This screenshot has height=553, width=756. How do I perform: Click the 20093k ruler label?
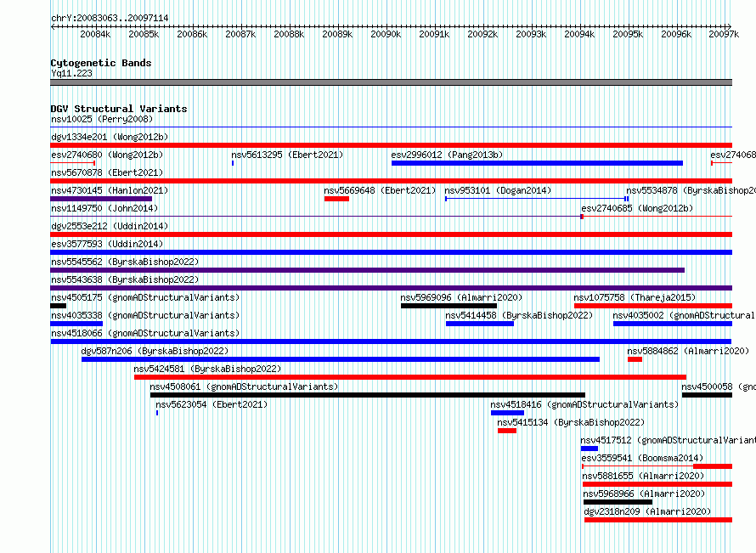tap(531, 34)
